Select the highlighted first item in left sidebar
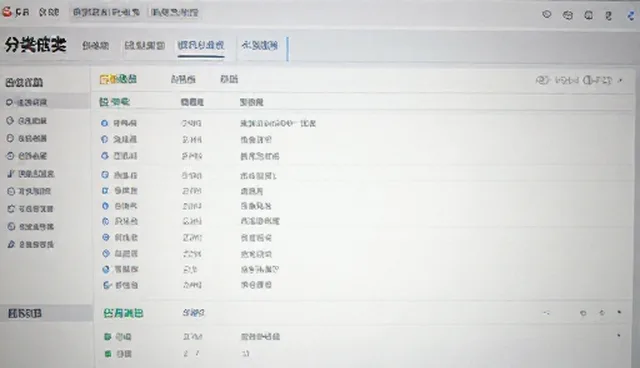The image size is (640, 368). 45,102
